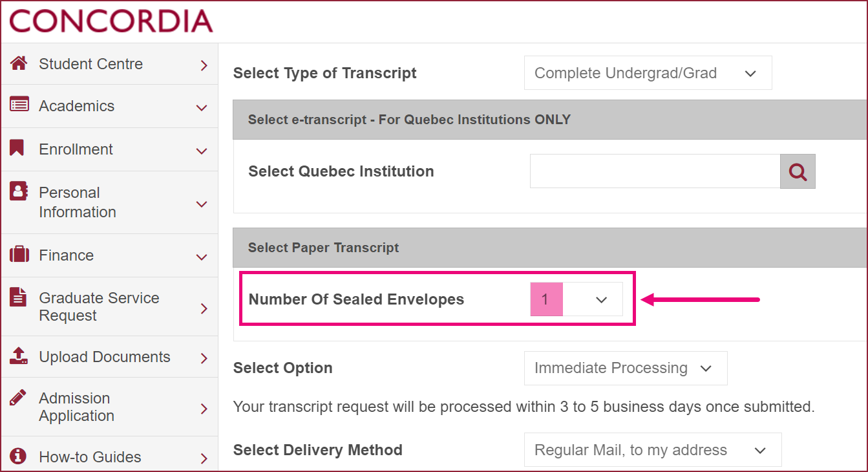Click the Upload Documents link
The height and width of the screenshot is (472, 868).
click(105, 356)
